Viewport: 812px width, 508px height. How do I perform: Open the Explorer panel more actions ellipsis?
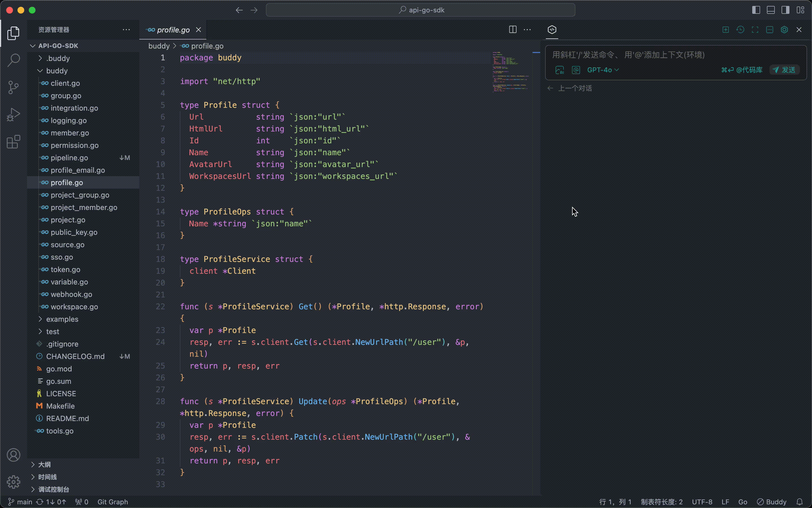tap(126, 30)
